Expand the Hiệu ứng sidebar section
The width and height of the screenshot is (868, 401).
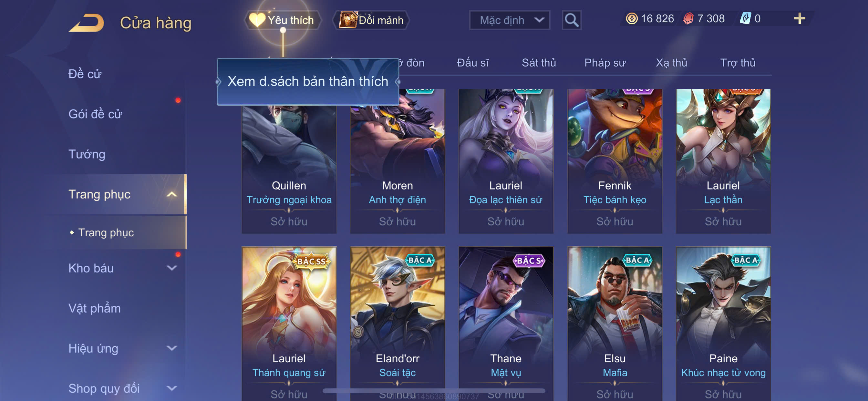pos(172,348)
